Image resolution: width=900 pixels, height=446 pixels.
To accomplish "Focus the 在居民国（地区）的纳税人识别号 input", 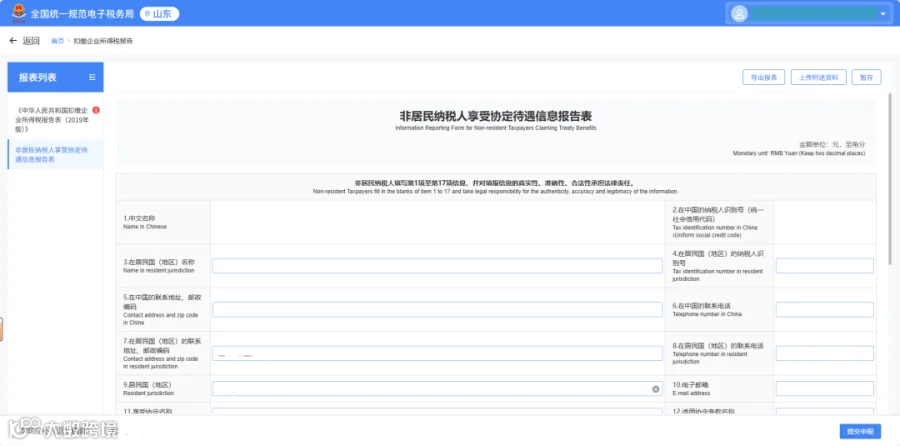I will [x=825, y=266].
